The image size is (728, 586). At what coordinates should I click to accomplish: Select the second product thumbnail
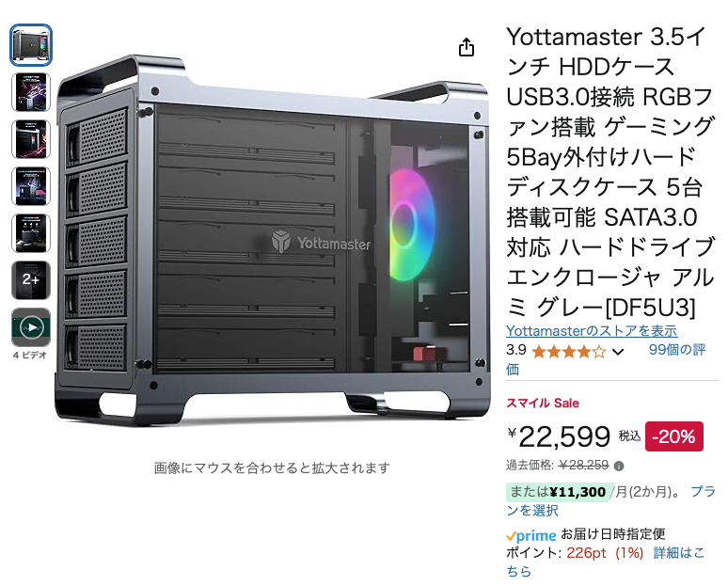[31, 92]
